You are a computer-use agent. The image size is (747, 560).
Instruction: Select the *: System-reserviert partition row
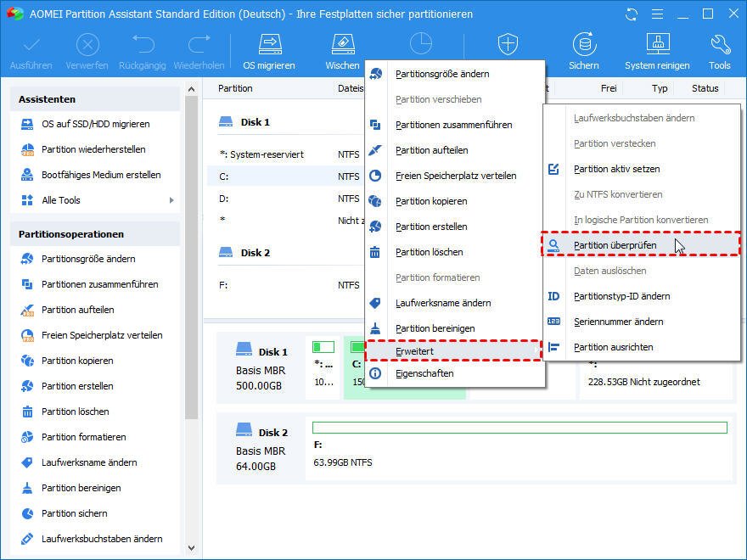(x=286, y=154)
